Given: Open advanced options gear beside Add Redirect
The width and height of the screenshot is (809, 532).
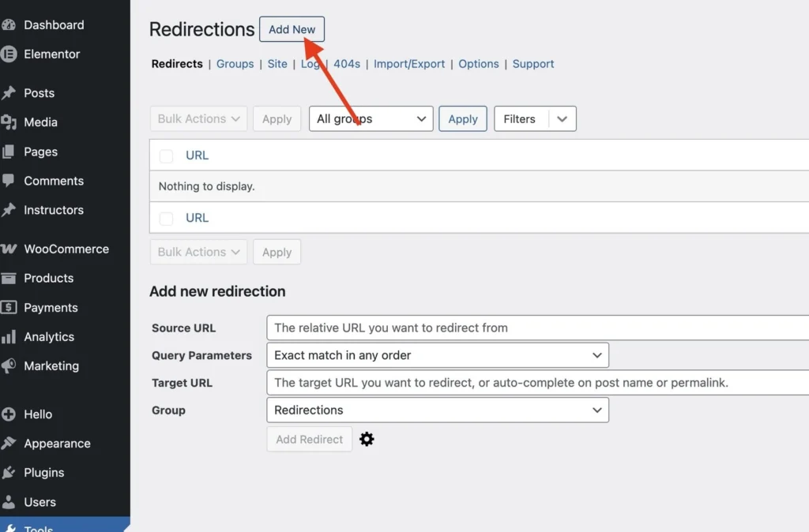Looking at the screenshot, I should tap(367, 440).
